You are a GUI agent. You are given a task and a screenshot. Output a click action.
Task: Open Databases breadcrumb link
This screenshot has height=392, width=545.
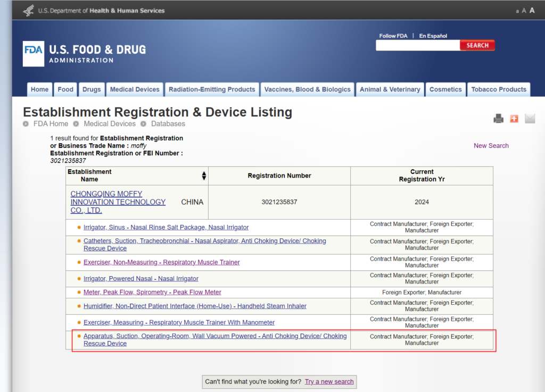[168, 123]
